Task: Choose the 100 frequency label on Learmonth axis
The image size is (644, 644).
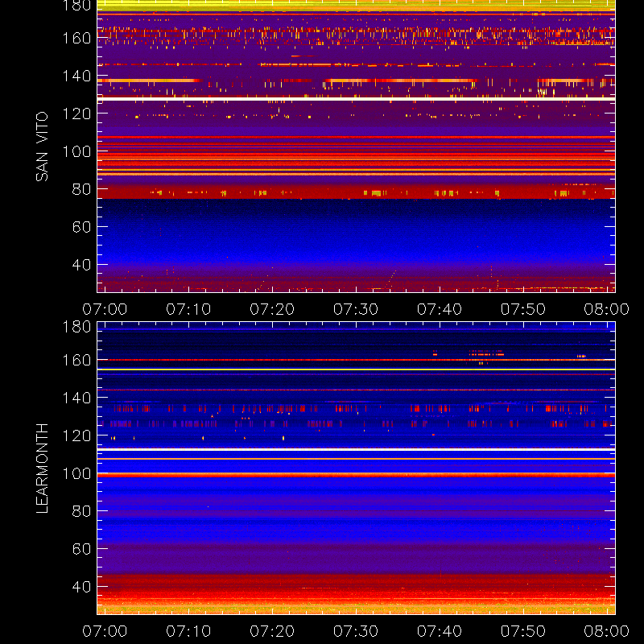Action: pos(76,473)
